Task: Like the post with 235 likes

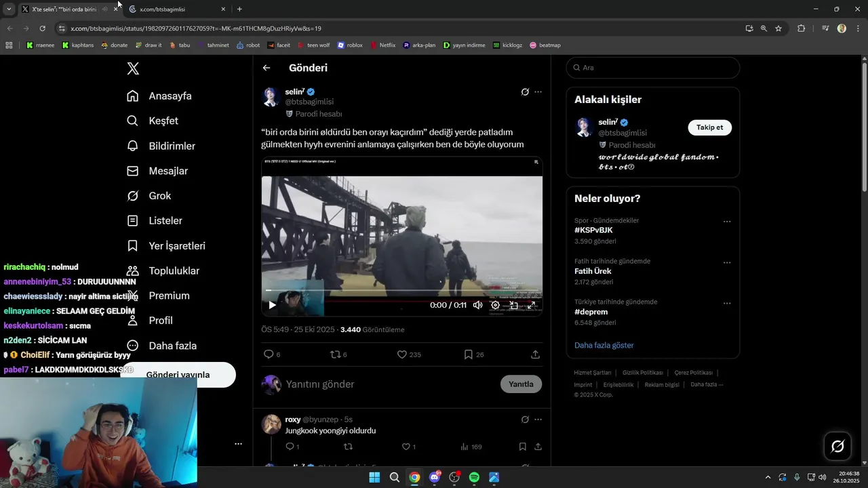Action: pyautogui.click(x=409, y=354)
